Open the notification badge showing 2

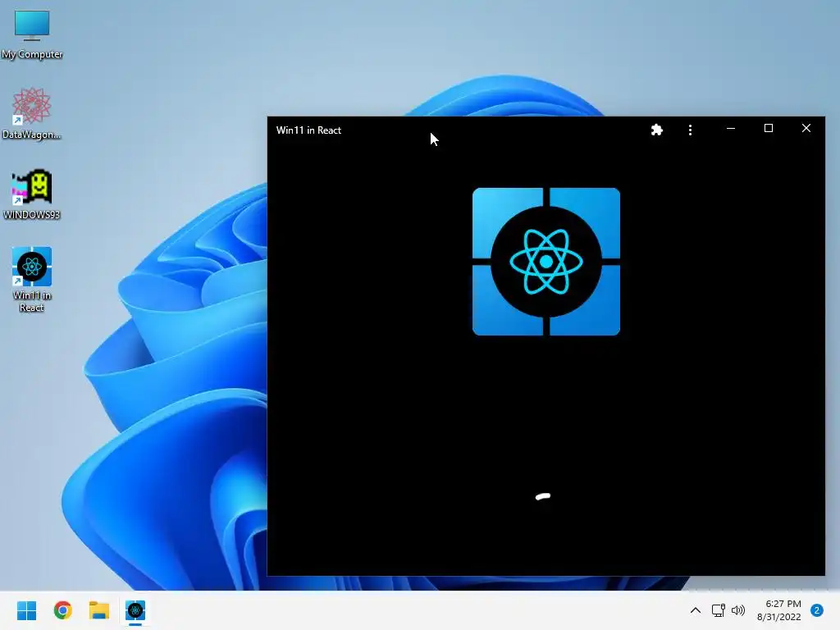click(817, 610)
